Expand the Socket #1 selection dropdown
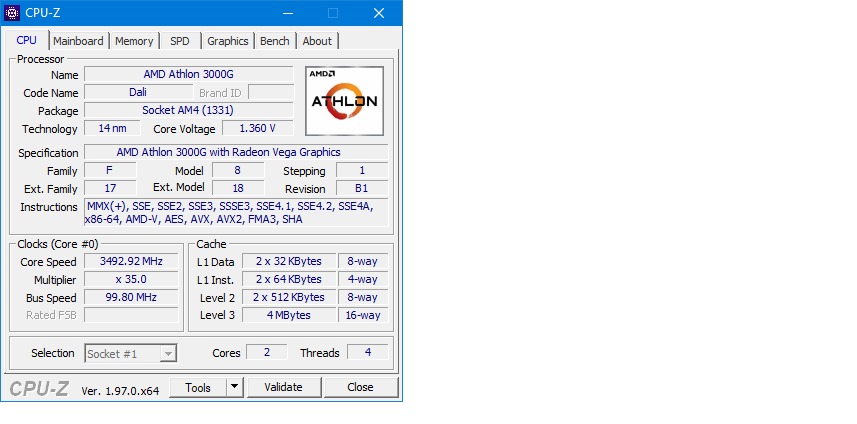This screenshot has width=857, height=424. pos(168,353)
